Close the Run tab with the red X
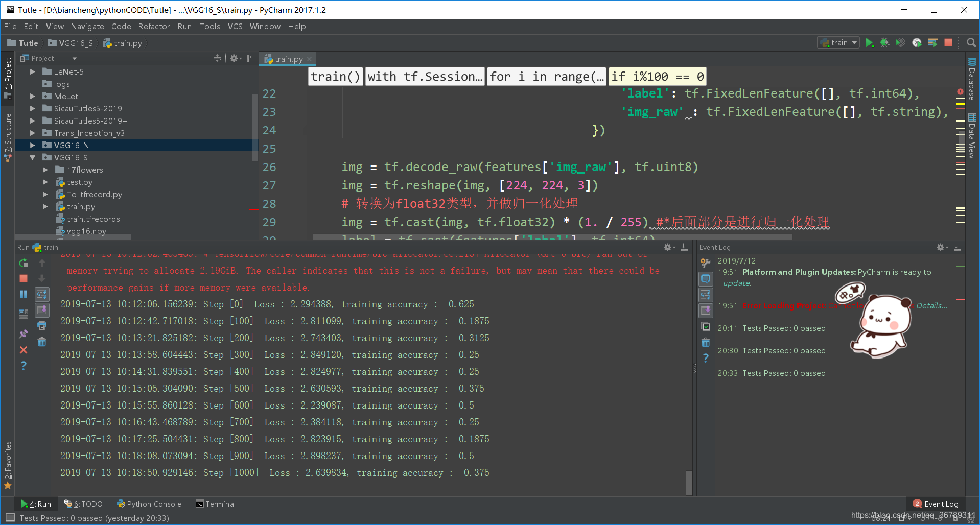This screenshot has width=980, height=525. click(24, 350)
